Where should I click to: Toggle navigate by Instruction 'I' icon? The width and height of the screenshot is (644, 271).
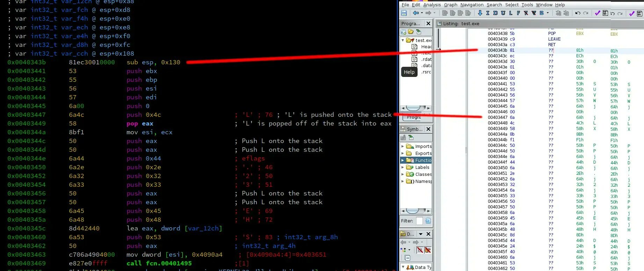point(487,13)
